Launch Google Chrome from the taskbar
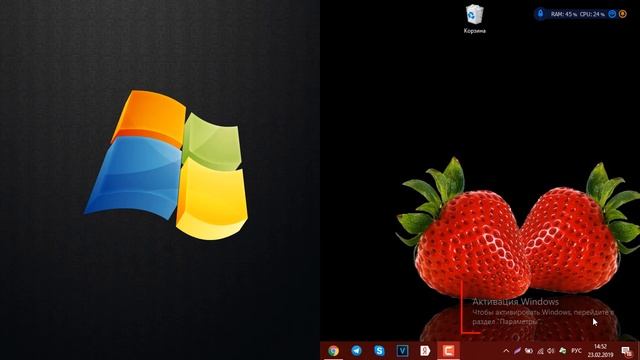 pos(333,351)
